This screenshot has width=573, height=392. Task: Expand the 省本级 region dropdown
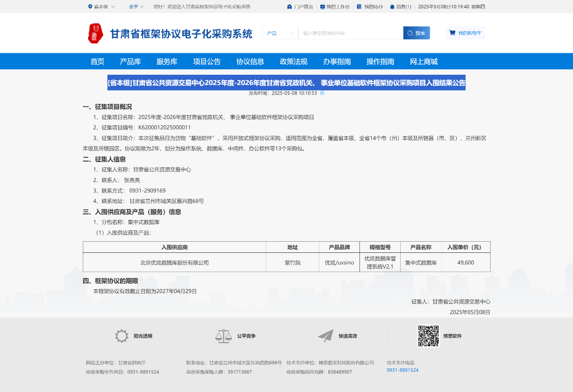tap(102, 7)
